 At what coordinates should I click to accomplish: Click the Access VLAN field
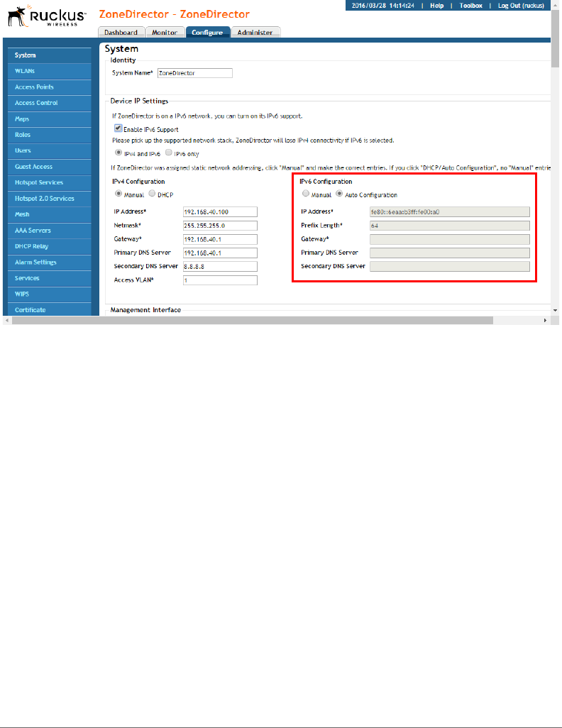220,280
